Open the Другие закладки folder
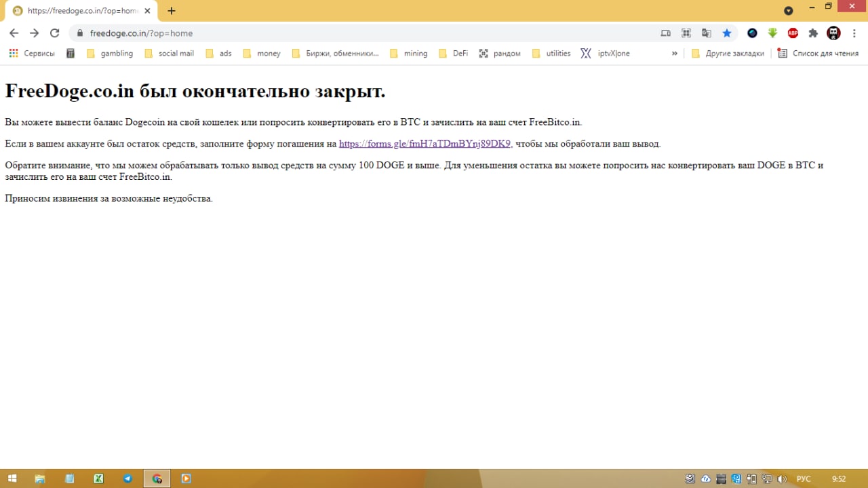The image size is (868, 488). pyautogui.click(x=728, y=53)
